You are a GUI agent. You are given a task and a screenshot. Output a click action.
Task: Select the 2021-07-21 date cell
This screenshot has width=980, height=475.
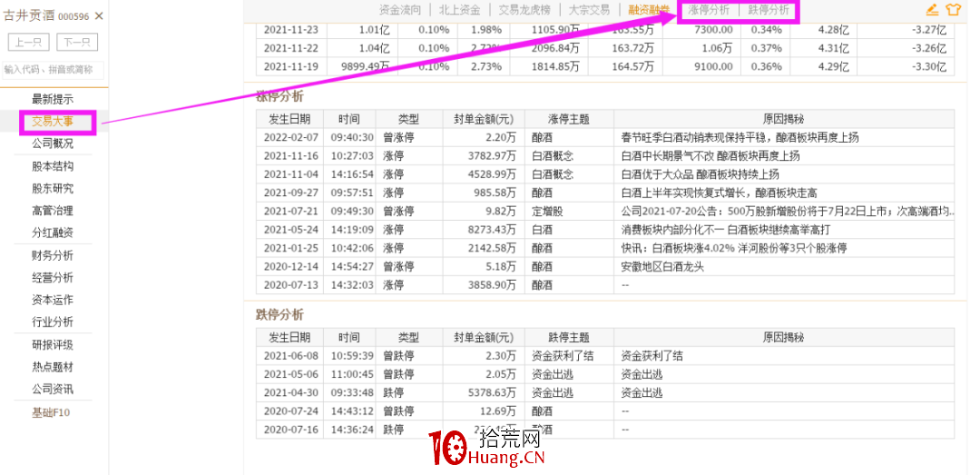(290, 211)
